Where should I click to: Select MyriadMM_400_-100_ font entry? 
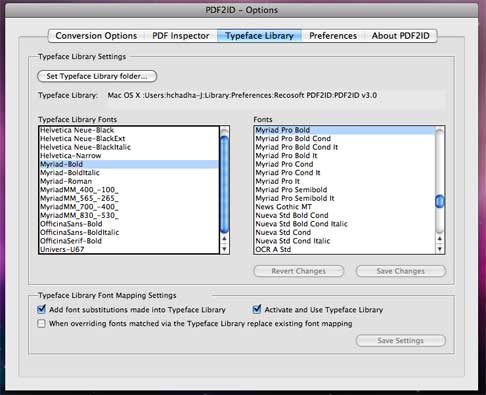click(x=129, y=190)
